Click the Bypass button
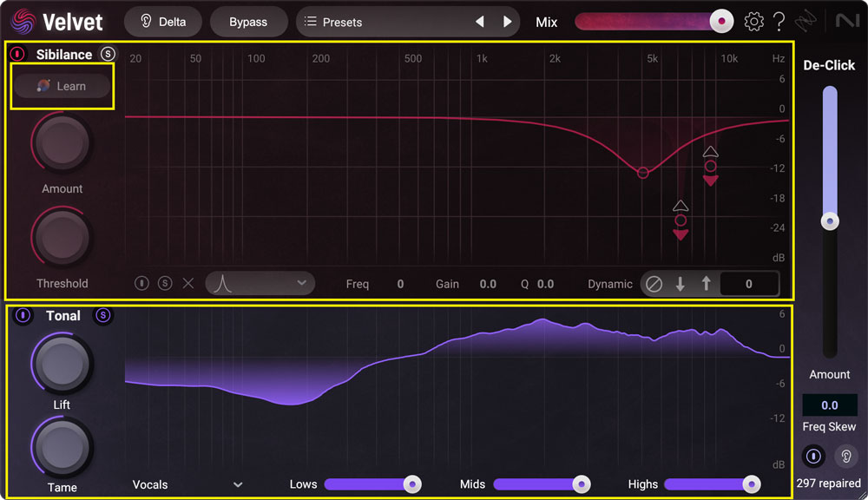This screenshot has width=868, height=500. tap(248, 22)
